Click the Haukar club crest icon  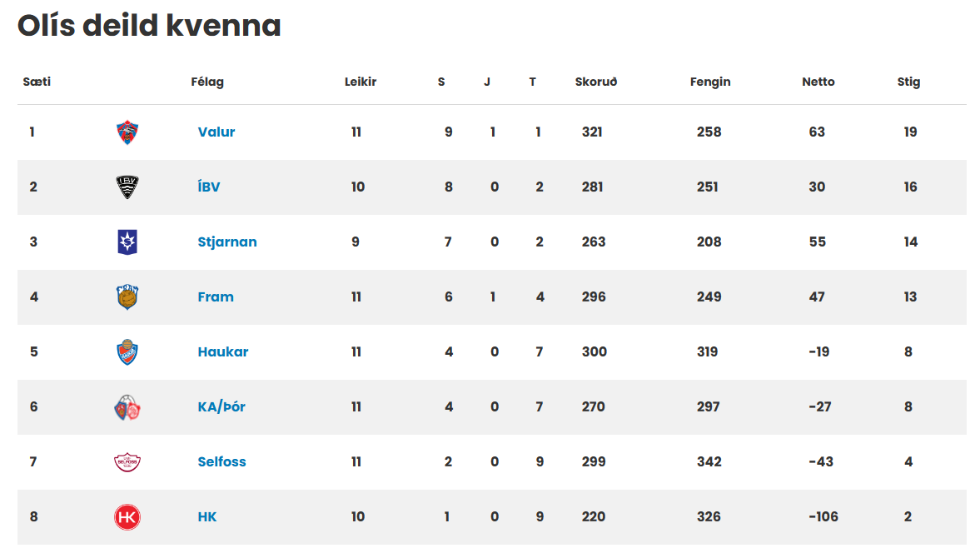[x=127, y=351]
